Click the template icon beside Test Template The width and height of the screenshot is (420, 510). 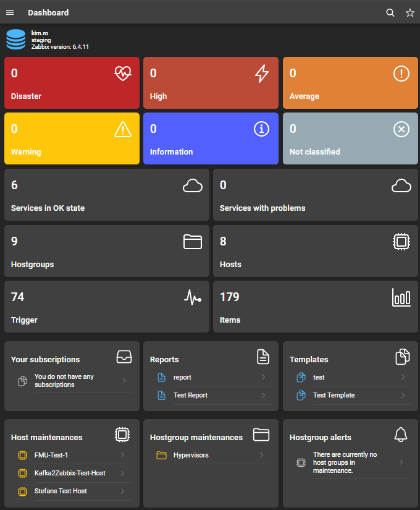click(301, 395)
